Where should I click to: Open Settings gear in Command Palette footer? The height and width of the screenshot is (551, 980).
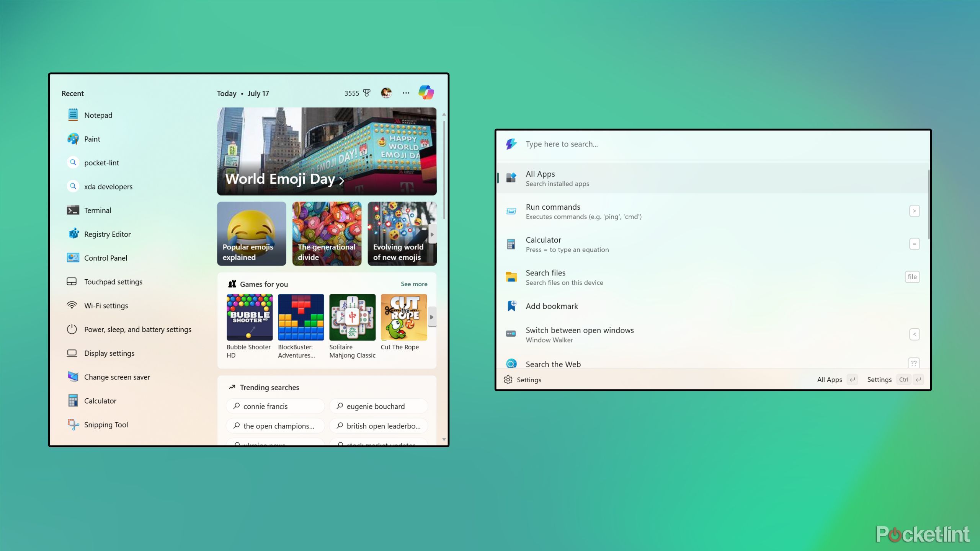(522, 380)
